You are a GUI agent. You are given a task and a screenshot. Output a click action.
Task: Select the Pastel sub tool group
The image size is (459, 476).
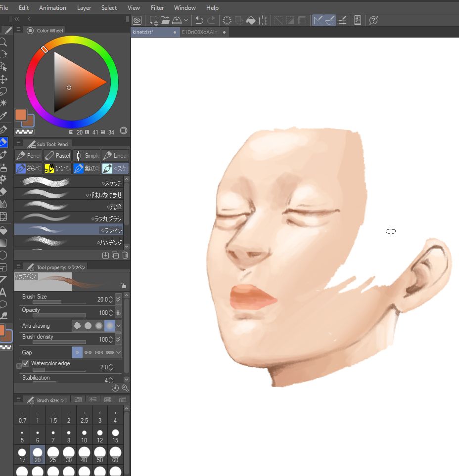(x=58, y=155)
